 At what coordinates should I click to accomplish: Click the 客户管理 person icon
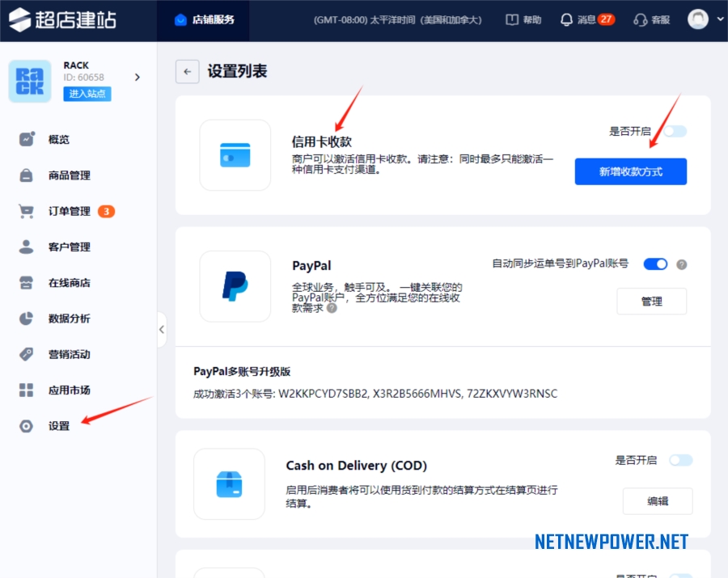tap(27, 247)
